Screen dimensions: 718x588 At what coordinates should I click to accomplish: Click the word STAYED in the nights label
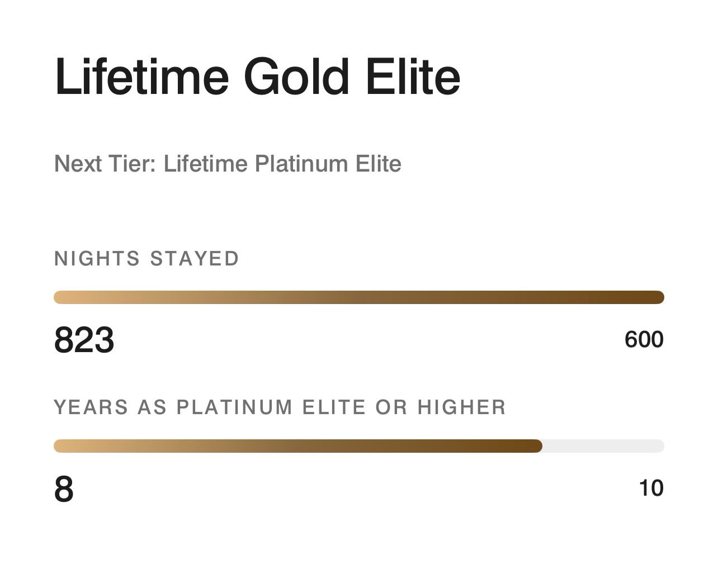click(x=195, y=259)
